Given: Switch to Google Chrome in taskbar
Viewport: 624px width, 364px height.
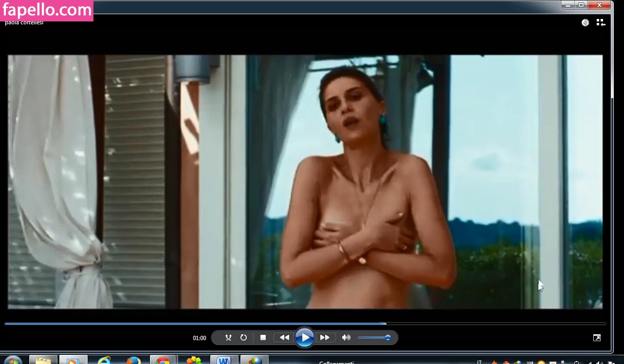Looking at the screenshot, I should [x=163, y=361].
